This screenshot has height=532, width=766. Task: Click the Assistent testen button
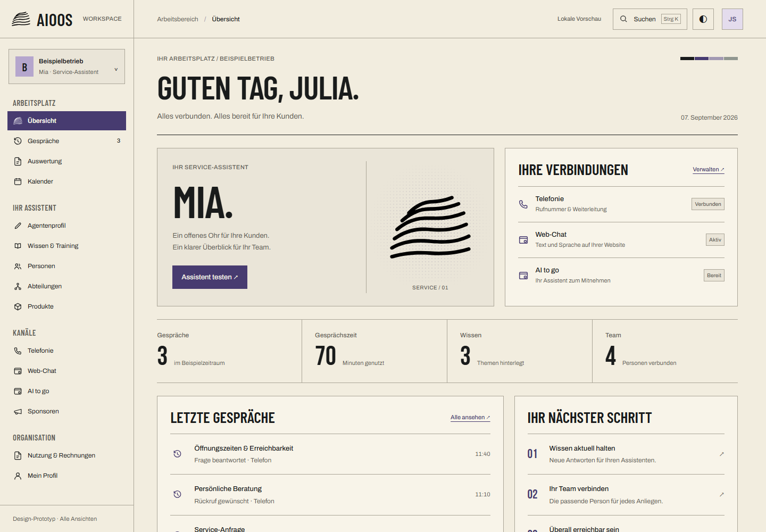pos(210,277)
